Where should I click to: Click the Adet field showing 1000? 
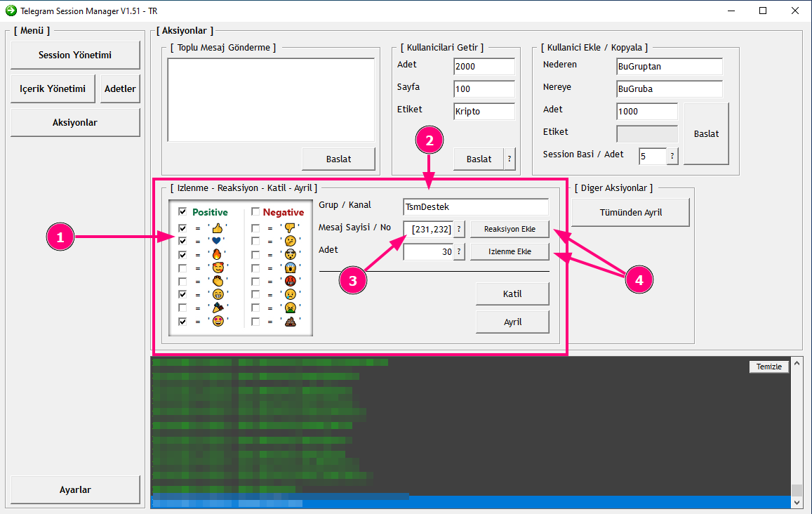(647, 112)
